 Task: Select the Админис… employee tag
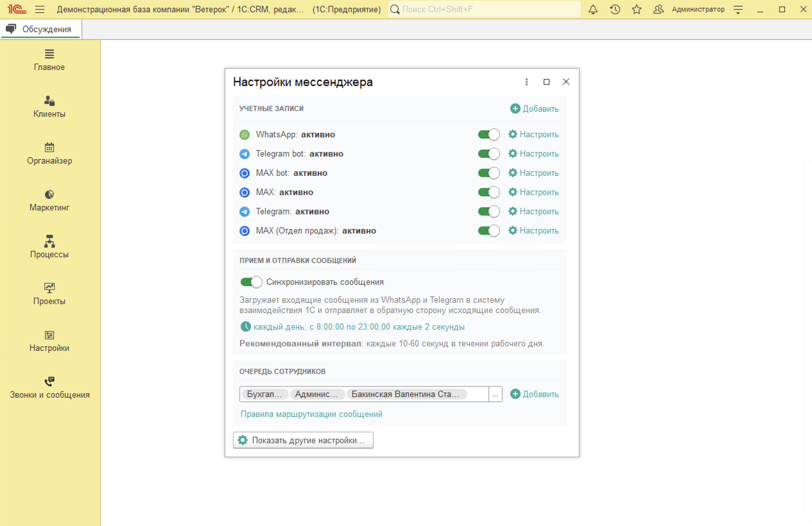pos(318,394)
